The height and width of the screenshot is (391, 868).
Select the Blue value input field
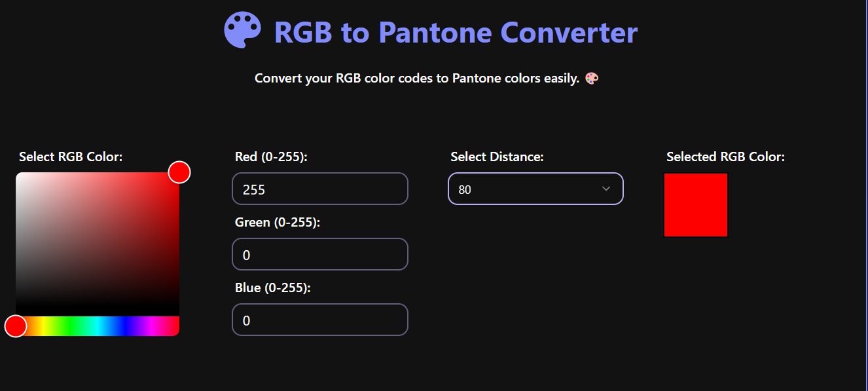(320, 320)
